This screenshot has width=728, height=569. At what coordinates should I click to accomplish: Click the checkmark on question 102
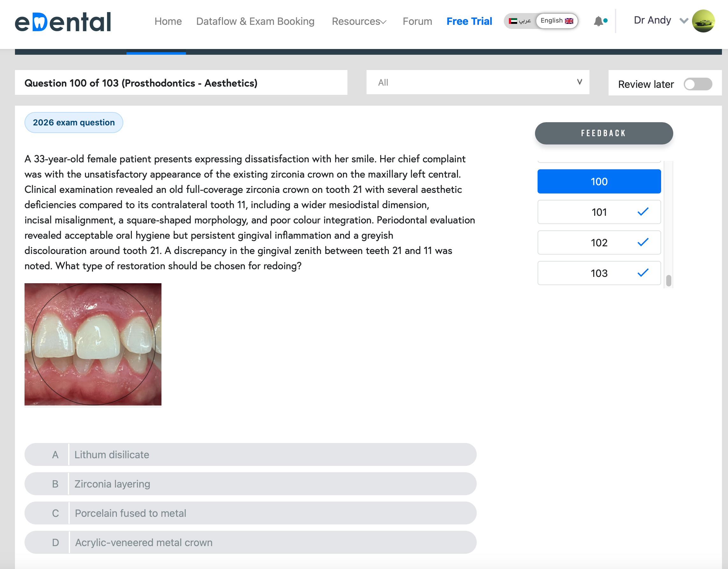[643, 242]
